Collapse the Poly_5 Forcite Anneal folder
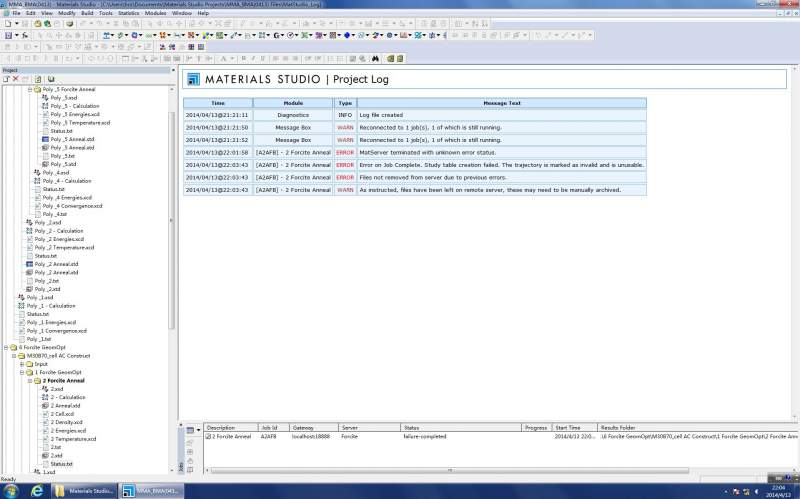 tap(30, 89)
